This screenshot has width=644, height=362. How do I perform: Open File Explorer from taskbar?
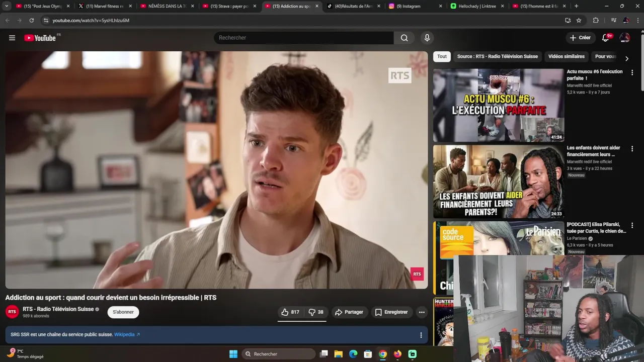point(339,354)
